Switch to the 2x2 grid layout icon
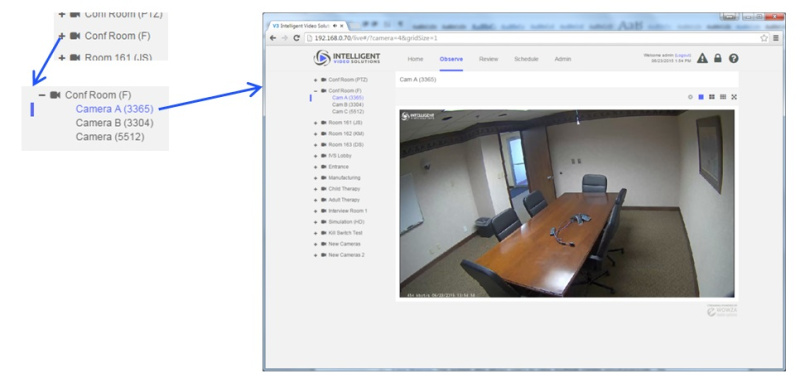Screen dimensions: 800x383 coord(712,97)
